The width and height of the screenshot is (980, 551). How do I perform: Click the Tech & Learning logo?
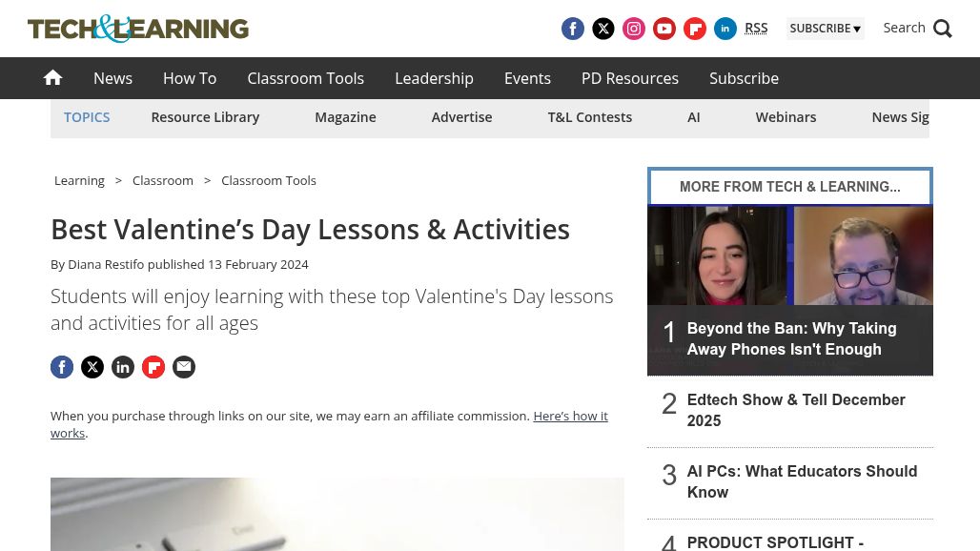pyautogui.click(x=138, y=29)
